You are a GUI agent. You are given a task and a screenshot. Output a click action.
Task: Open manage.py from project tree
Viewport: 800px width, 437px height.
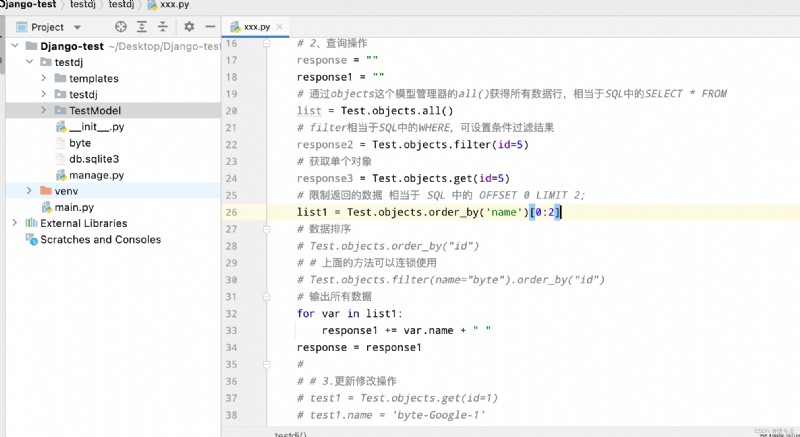tap(96, 175)
